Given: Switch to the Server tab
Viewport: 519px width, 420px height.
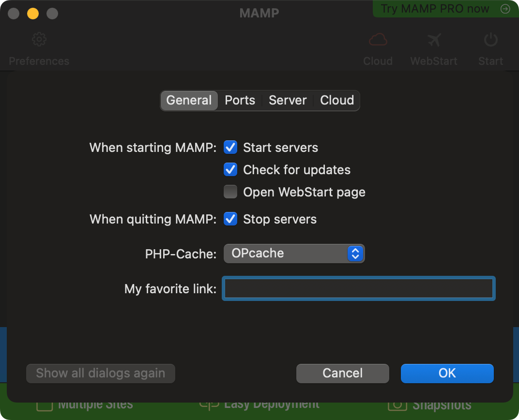Looking at the screenshot, I should (288, 101).
